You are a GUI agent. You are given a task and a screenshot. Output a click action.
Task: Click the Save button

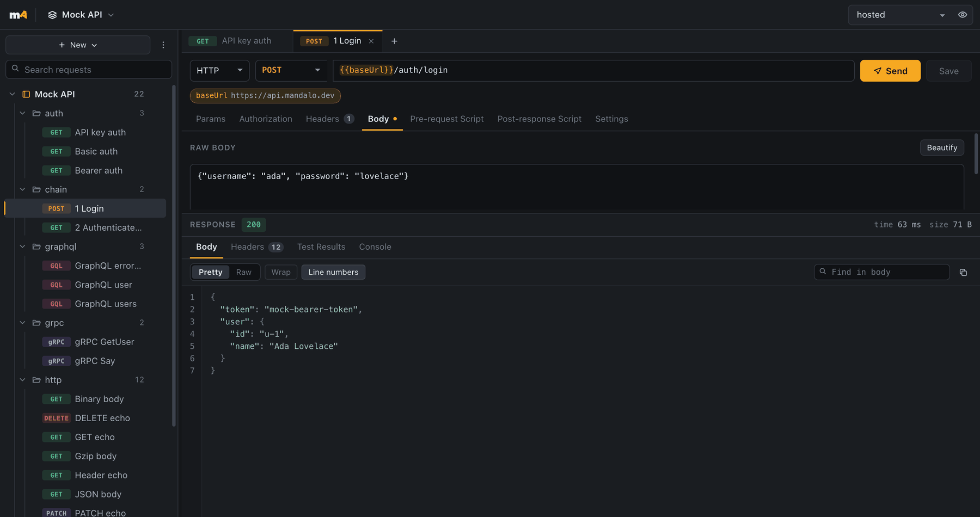(948, 71)
